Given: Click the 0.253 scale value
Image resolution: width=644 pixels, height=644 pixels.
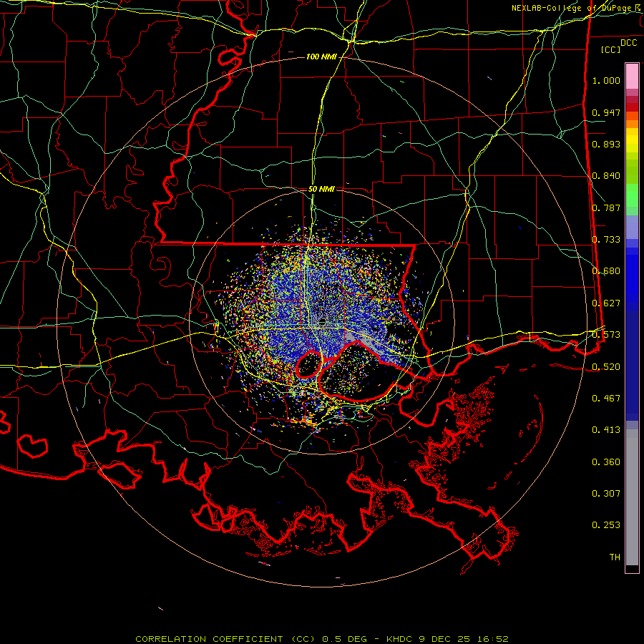Looking at the screenshot, I should point(606,525).
